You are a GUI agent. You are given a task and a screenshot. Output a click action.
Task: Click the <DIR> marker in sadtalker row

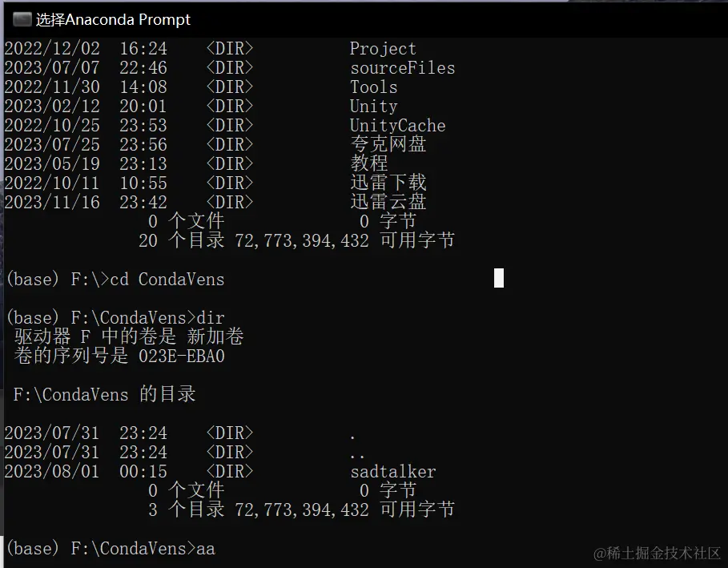(229, 472)
